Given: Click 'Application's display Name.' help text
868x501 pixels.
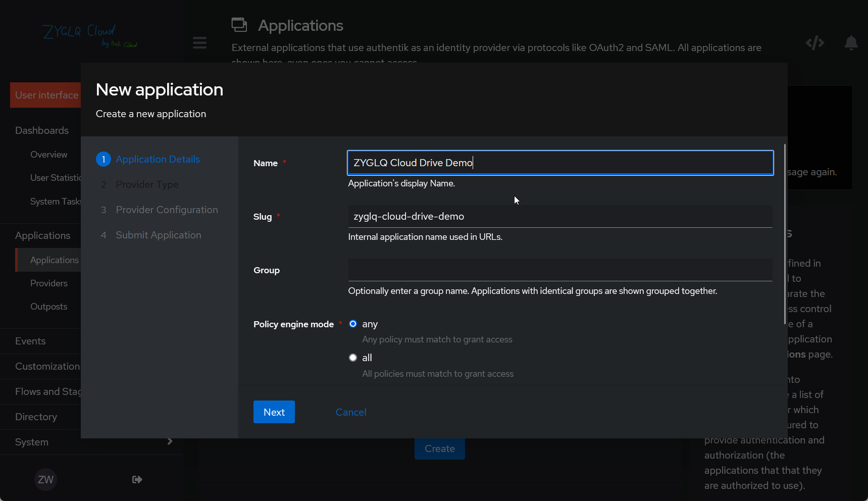Looking at the screenshot, I should (x=401, y=183).
